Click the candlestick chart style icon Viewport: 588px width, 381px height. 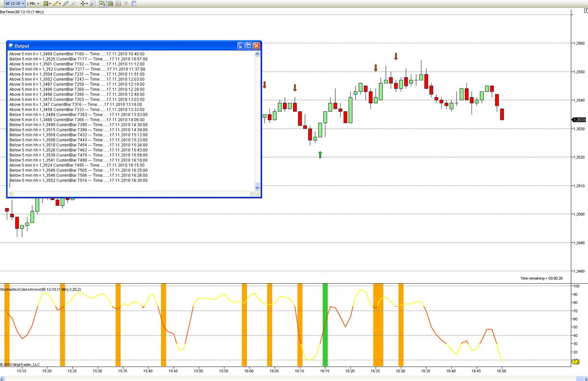[x=46, y=3]
